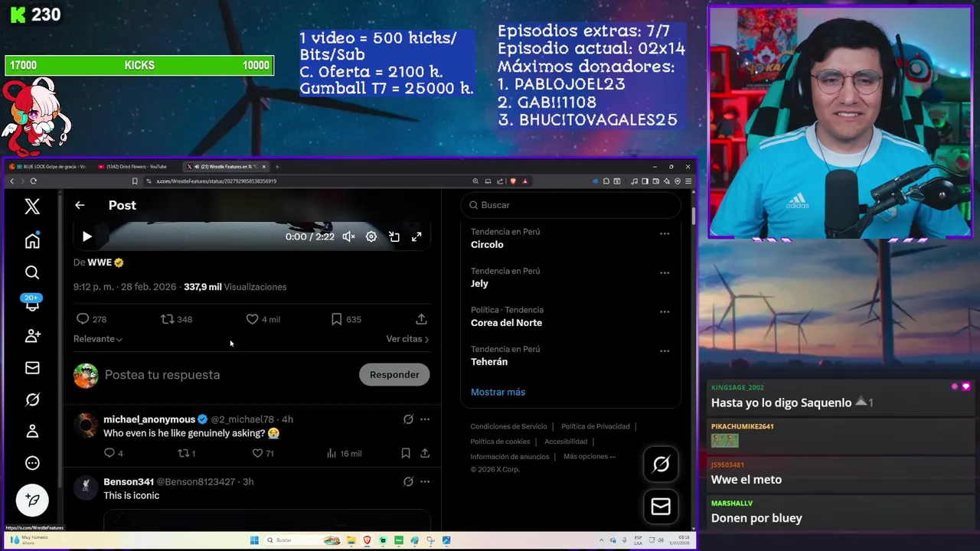The width and height of the screenshot is (980, 551).
Task: Play the WWE video
Action: tap(87, 237)
